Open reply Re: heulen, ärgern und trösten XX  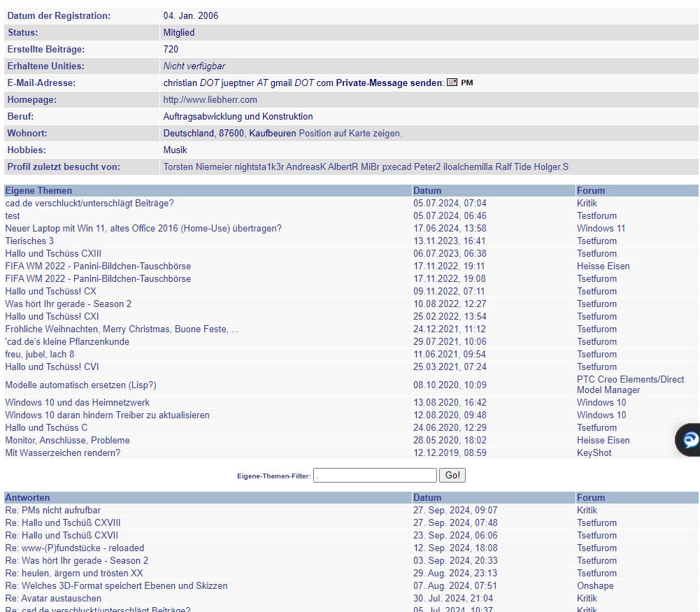74,573
